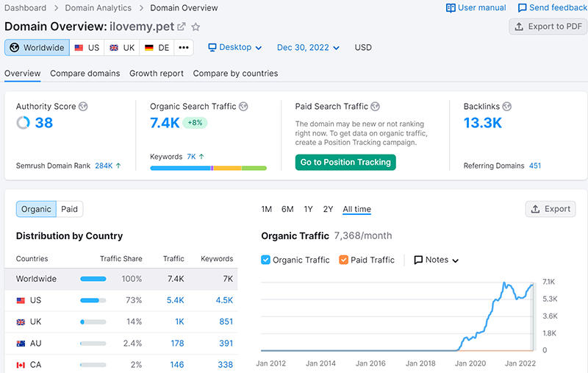Screen dimensions: 588x373
Task: Click the Authority Score value 38
Action: click(x=44, y=123)
